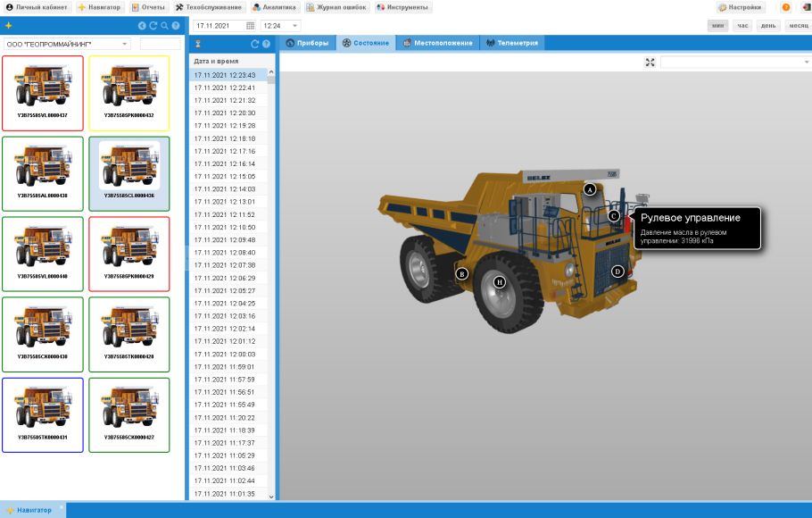Select truck Y3B75585TK0000431 thumbnail
Screen dimensions: 812x518
point(43,414)
